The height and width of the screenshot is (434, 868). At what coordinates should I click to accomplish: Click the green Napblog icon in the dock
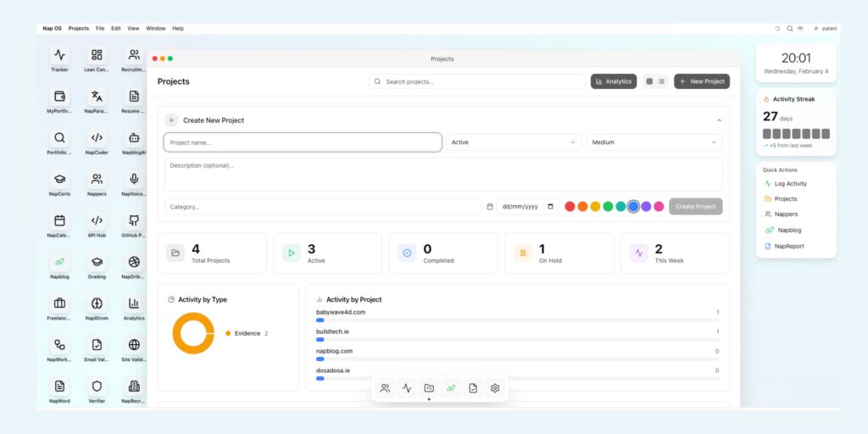coord(451,388)
